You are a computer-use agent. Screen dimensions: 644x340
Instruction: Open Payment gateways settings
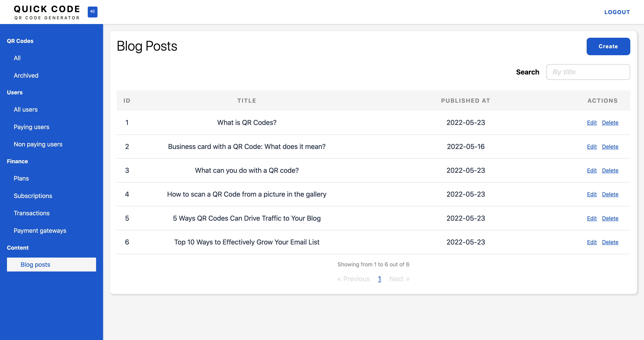pos(40,231)
